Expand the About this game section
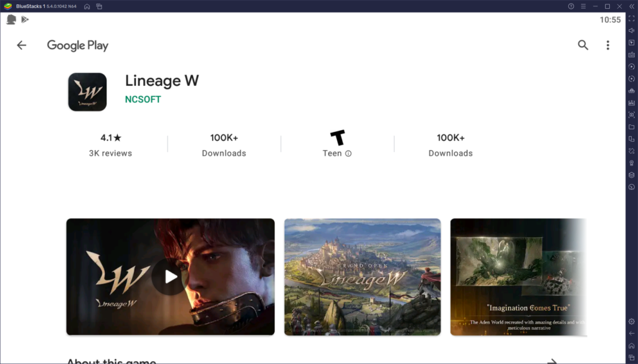The width and height of the screenshot is (638, 364). coord(554,359)
